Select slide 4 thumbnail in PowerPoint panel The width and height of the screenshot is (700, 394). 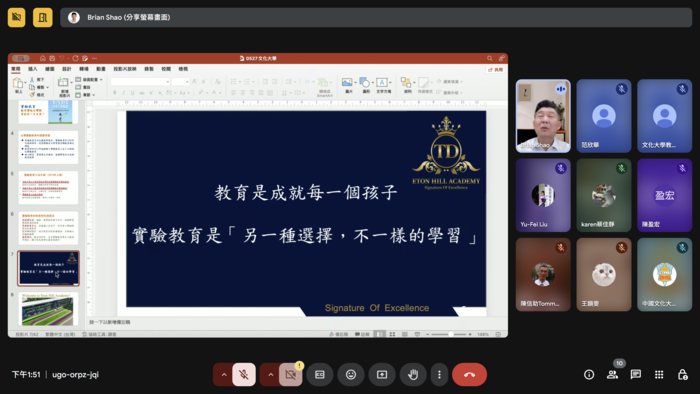(x=48, y=147)
